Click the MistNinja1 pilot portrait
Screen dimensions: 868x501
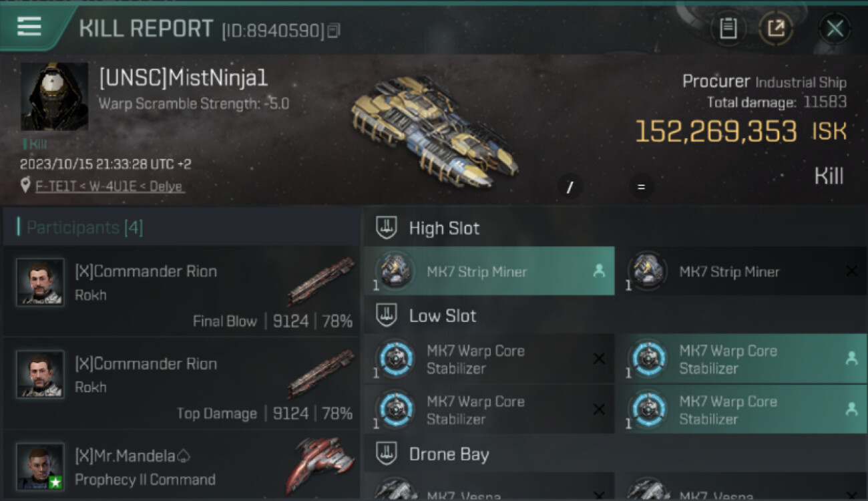pos(54,97)
